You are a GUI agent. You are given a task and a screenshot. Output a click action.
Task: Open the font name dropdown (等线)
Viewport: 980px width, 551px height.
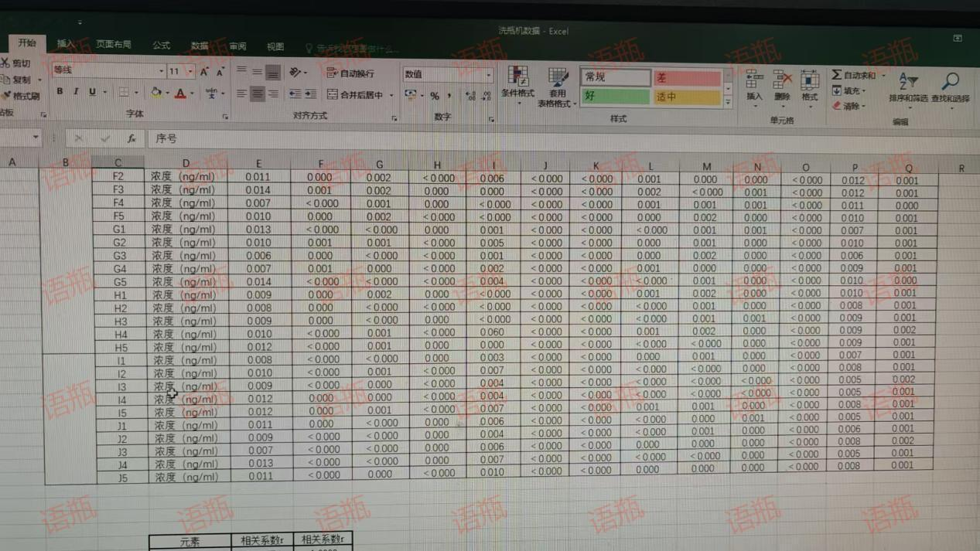[x=161, y=71]
